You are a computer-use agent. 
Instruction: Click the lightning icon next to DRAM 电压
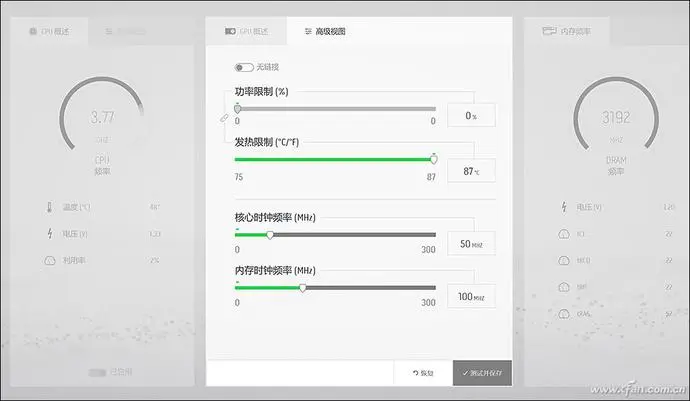click(564, 207)
